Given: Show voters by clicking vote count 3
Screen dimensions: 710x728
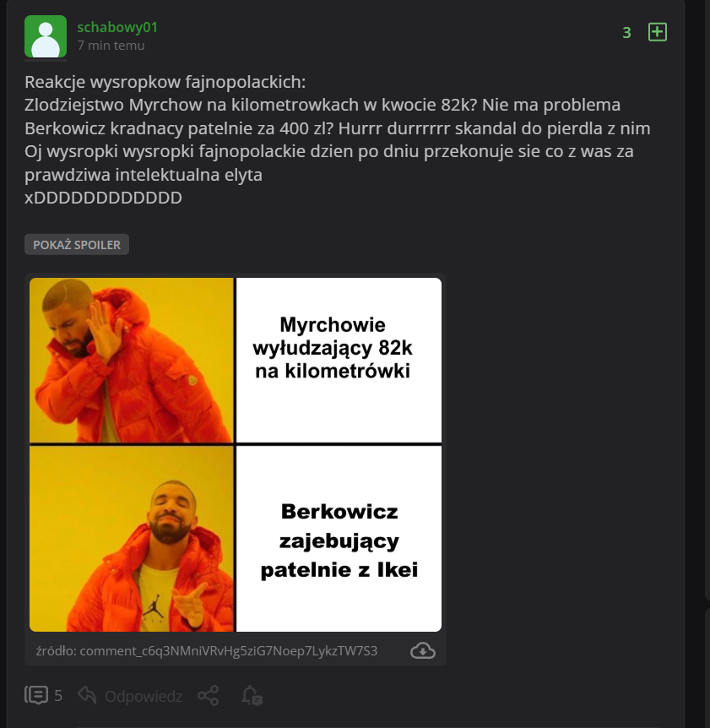Looking at the screenshot, I should (626, 32).
